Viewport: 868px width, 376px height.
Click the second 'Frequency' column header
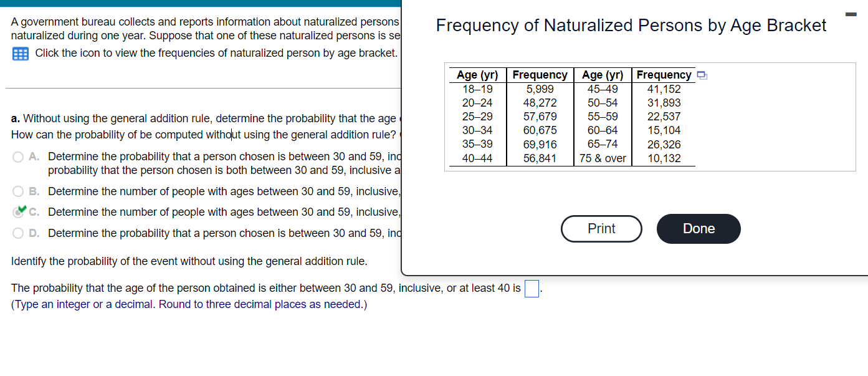(664, 75)
